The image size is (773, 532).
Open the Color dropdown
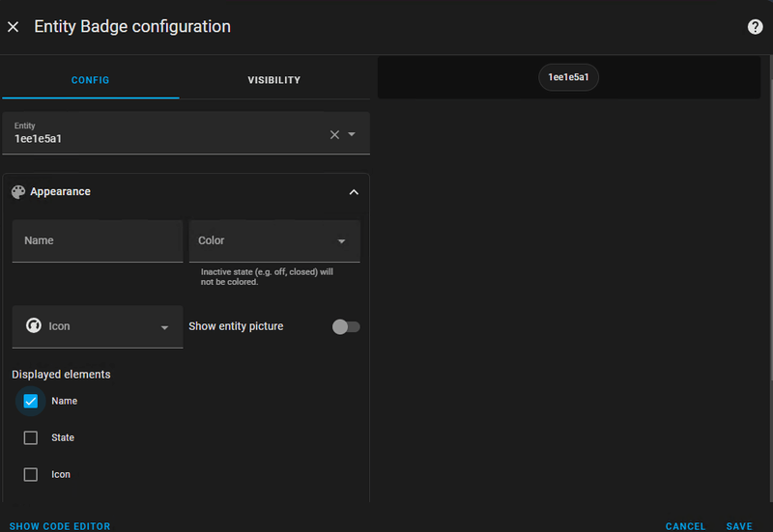(x=274, y=240)
